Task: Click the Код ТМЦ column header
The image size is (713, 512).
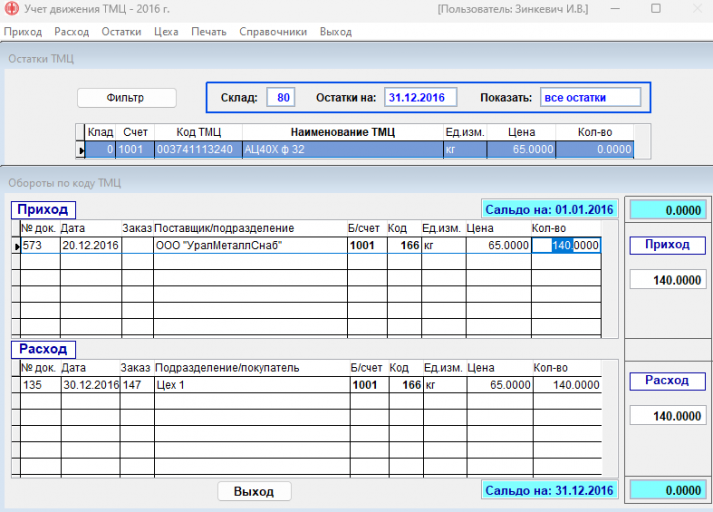Action: pyautogui.click(x=198, y=132)
